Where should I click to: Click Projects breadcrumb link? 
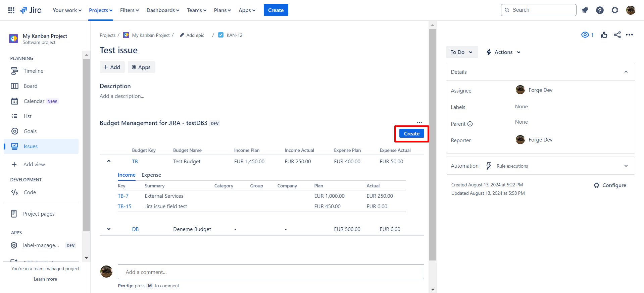(107, 35)
